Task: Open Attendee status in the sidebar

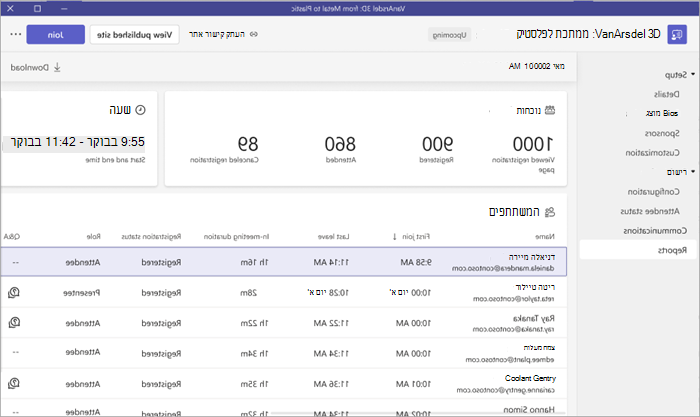Action: (x=650, y=211)
